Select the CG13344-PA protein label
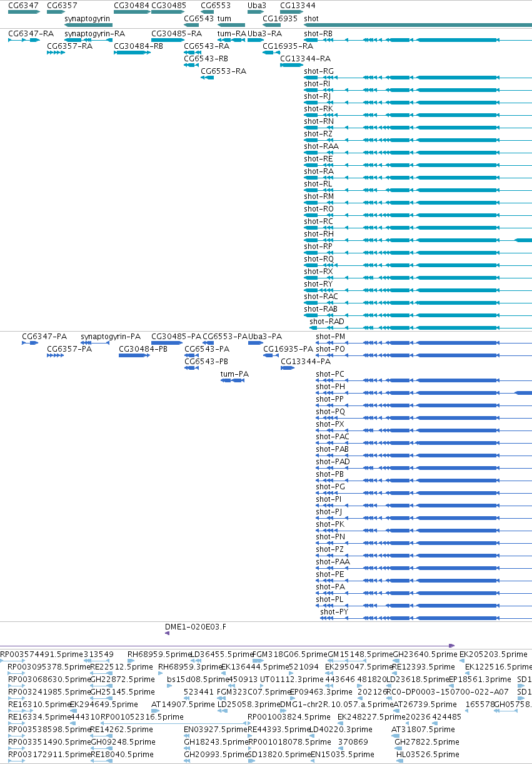The width and height of the screenshot is (532, 764). coord(306,362)
